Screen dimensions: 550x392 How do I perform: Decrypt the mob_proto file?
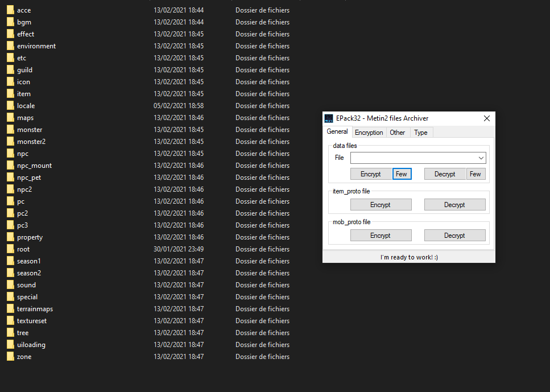454,236
